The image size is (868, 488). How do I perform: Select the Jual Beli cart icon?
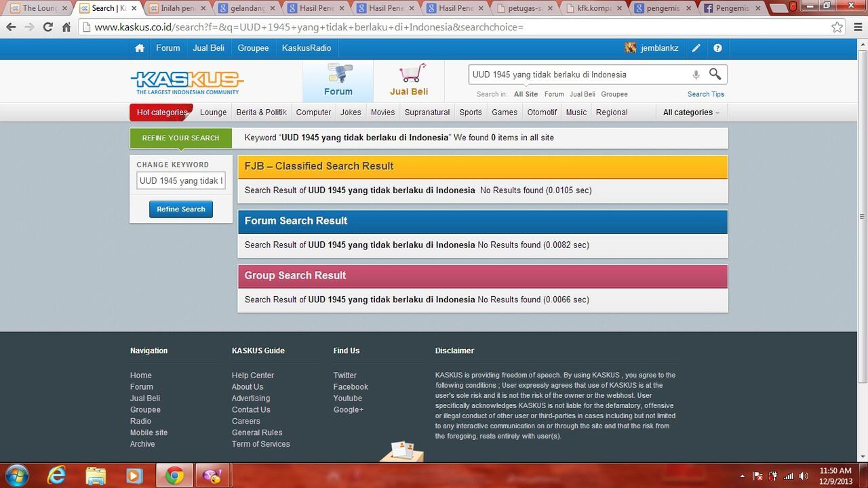click(x=409, y=81)
